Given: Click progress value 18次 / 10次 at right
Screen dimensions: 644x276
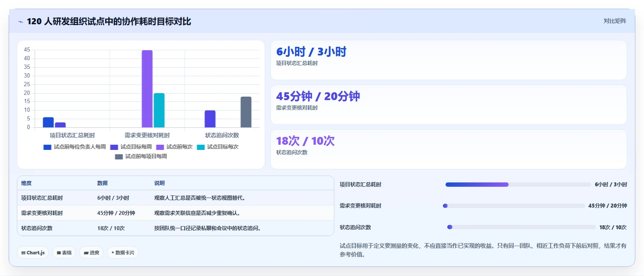Looking at the screenshot, I should point(613,227).
